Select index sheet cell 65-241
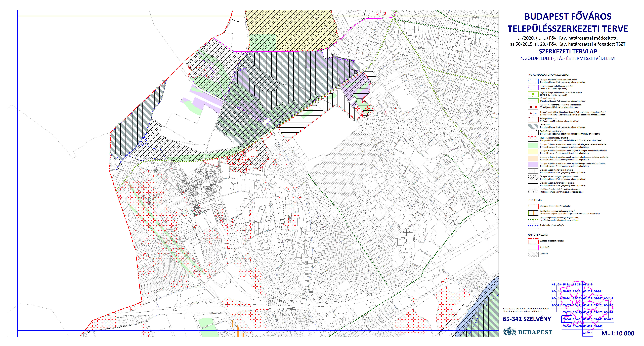This screenshot has width=644, height=346. point(598,291)
